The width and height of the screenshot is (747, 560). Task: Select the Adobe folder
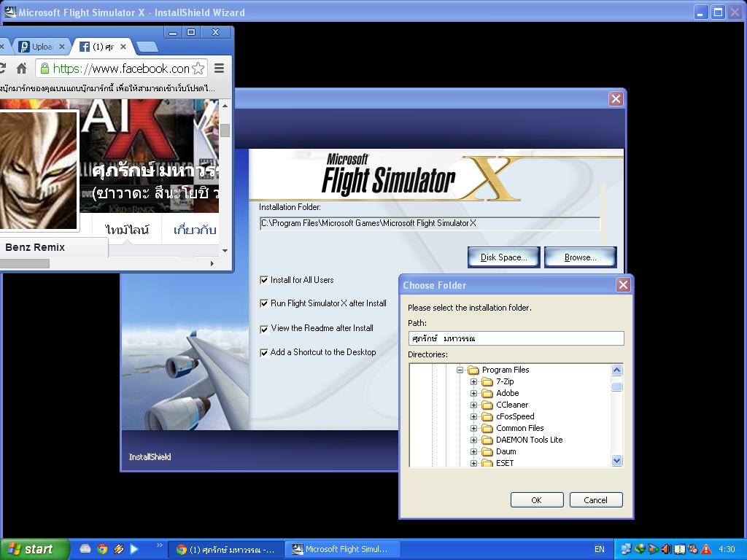[x=508, y=393]
